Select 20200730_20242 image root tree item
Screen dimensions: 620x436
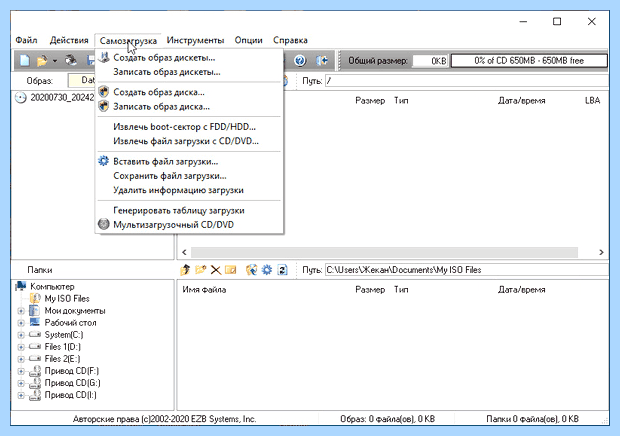[62, 98]
